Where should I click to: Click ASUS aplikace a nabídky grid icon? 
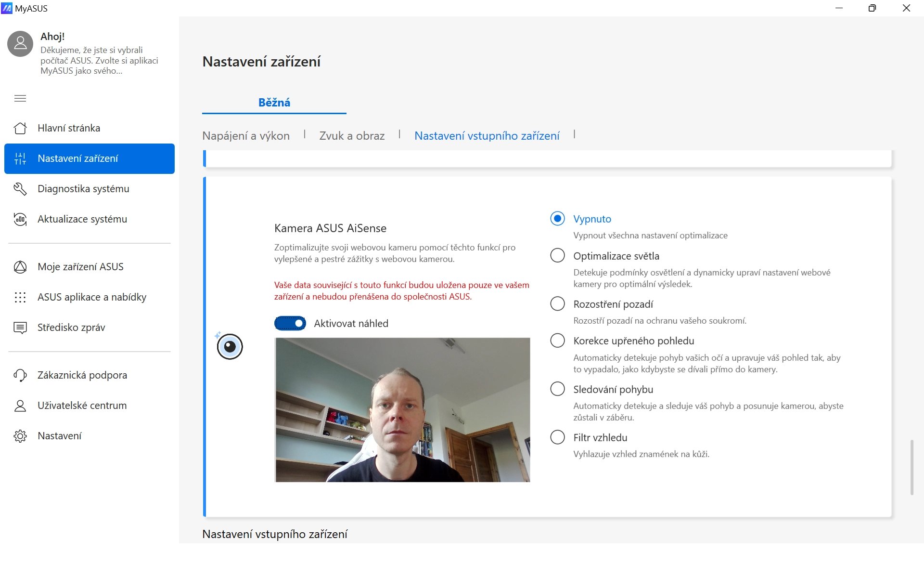(x=20, y=297)
